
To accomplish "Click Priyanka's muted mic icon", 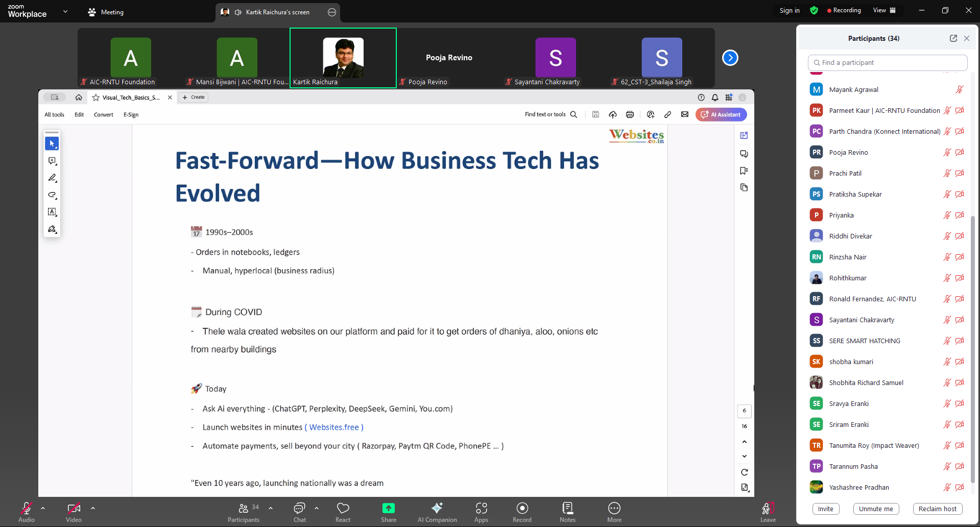I will [x=947, y=215].
